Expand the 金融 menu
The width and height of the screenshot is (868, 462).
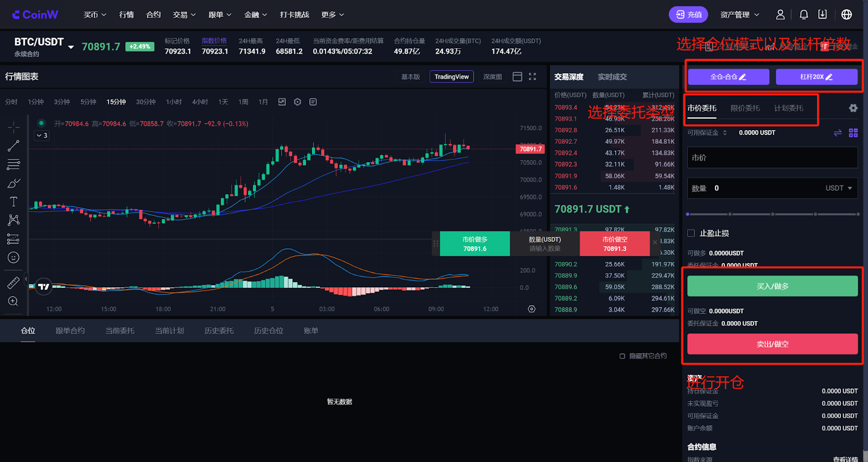pyautogui.click(x=256, y=15)
